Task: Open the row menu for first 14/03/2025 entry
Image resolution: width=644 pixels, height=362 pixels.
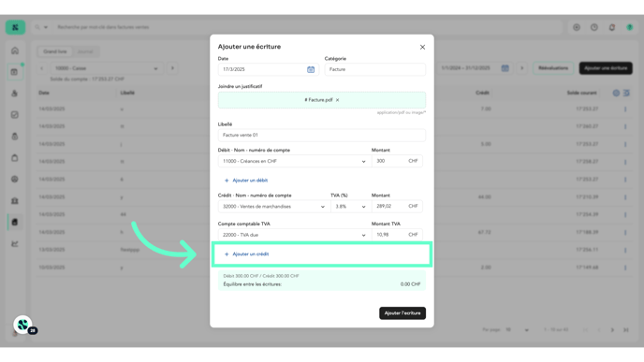Action: (x=625, y=109)
